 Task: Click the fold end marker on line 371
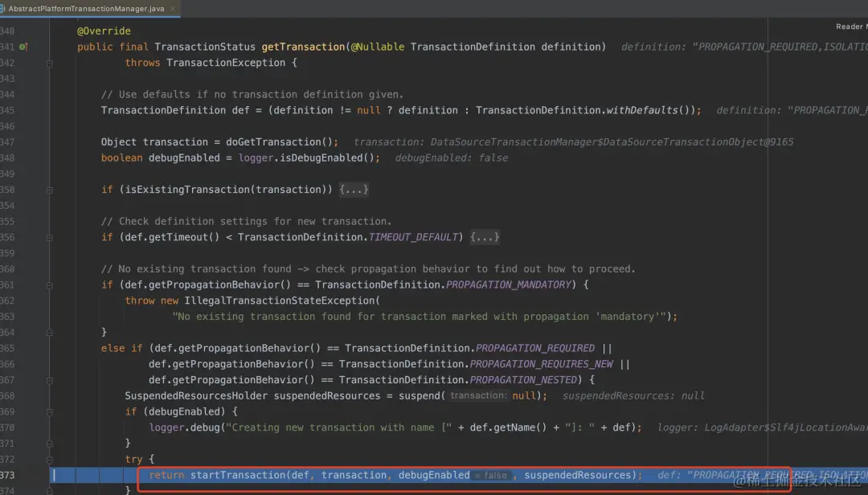coord(49,444)
